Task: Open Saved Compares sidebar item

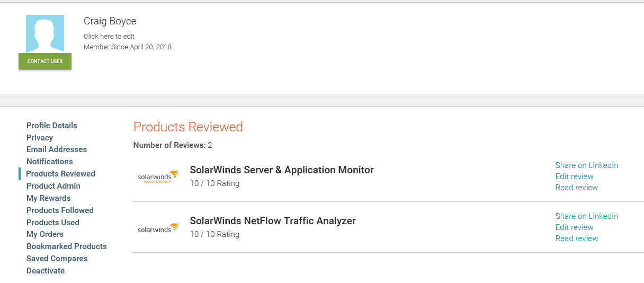Action: click(x=57, y=259)
